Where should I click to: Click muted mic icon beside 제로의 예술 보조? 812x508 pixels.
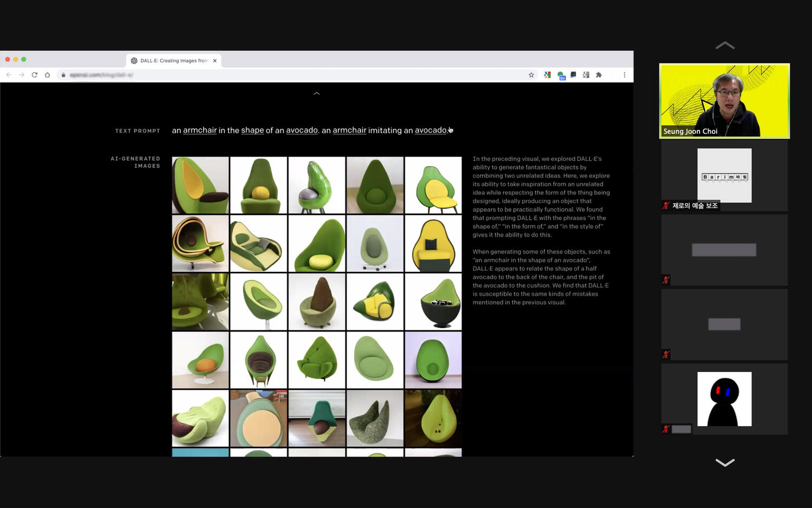(666, 206)
